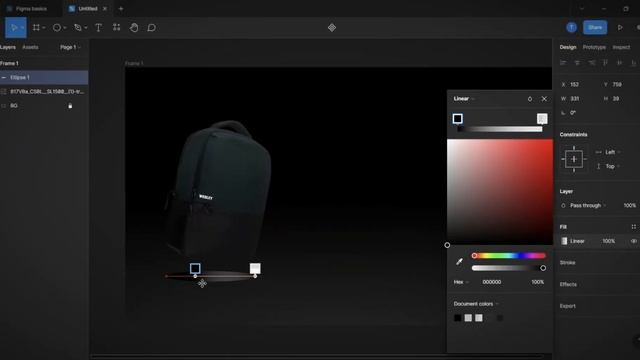Open the Page 1 dropdown
Viewport: 640px width, 360px height.
pos(70,47)
